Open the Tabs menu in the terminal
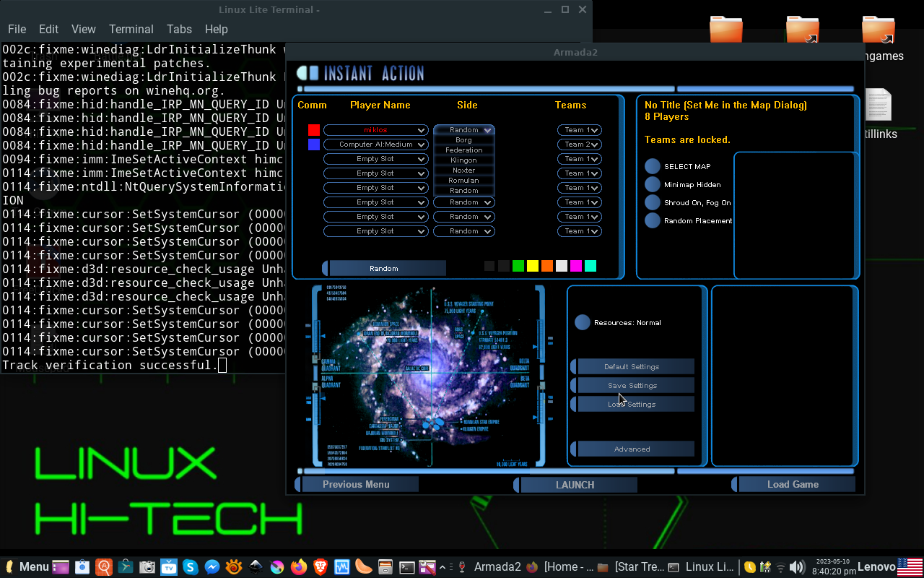Viewport: 924px width, 578px height. tap(179, 30)
